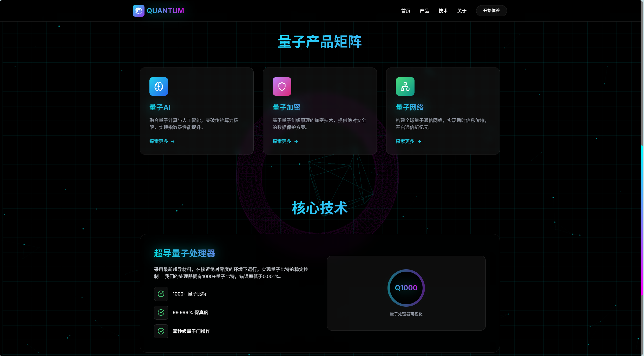Open 探索更多 link in 量子网络 card
The height and width of the screenshot is (356, 644).
(408, 141)
